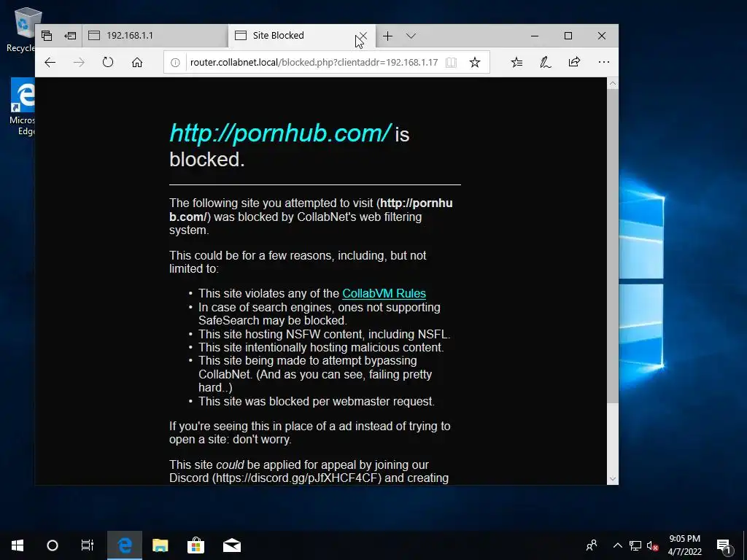Click the vertical scrollbar thumb
Image resolution: width=747 pixels, height=560 pixels.
(613, 246)
